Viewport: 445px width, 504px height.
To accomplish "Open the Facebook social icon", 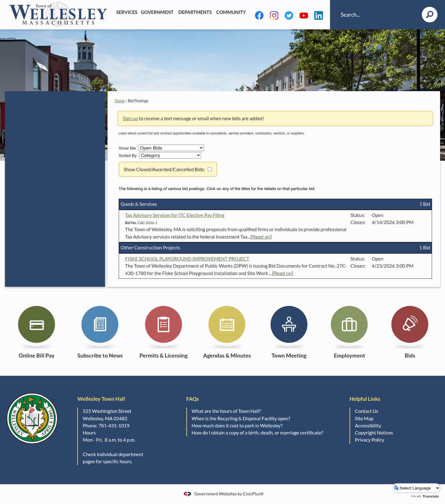I will coord(259,15).
